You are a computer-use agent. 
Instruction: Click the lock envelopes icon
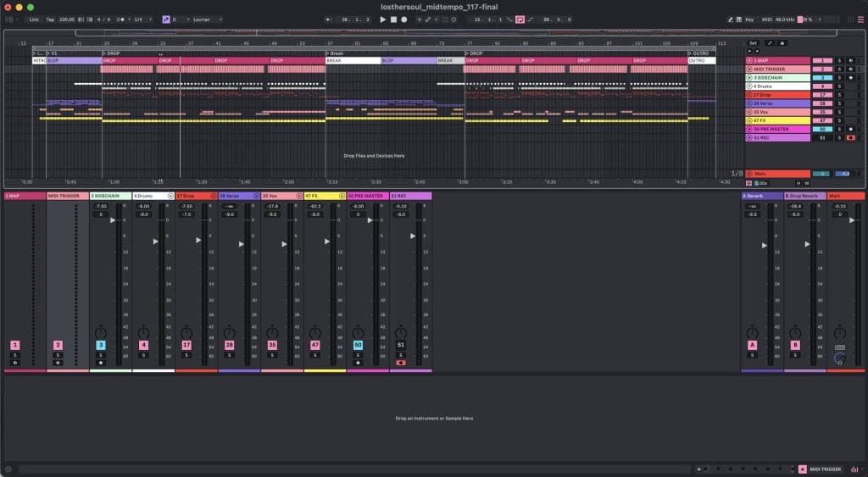point(782,42)
